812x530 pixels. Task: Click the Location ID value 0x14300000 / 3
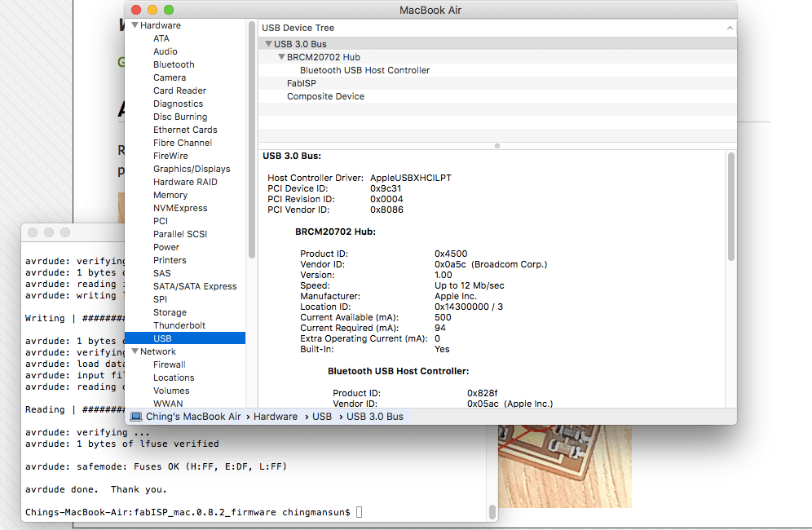click(x=469, y=307)
